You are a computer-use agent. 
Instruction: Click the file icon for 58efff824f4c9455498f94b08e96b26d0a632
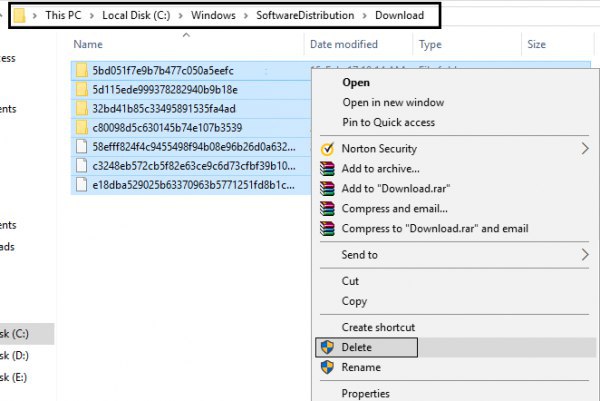point(82,146)
